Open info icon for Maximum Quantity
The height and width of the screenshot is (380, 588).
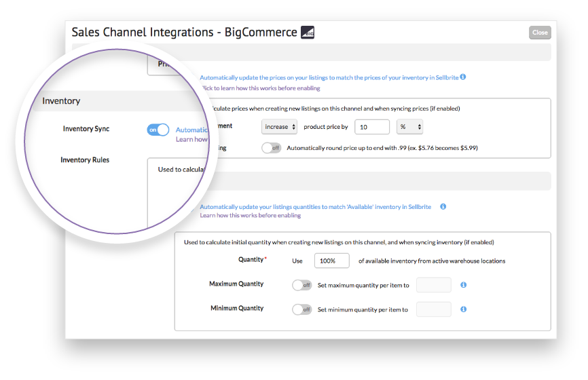point(464,285)
